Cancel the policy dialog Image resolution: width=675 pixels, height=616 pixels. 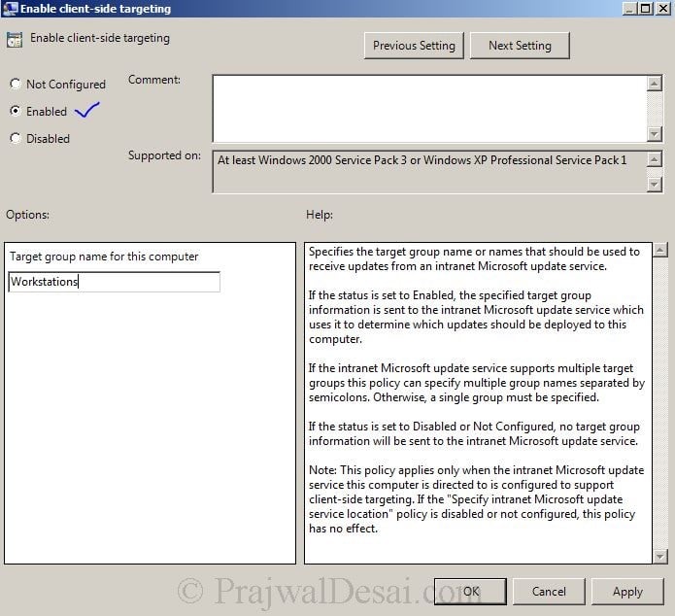tap(549, 592)
